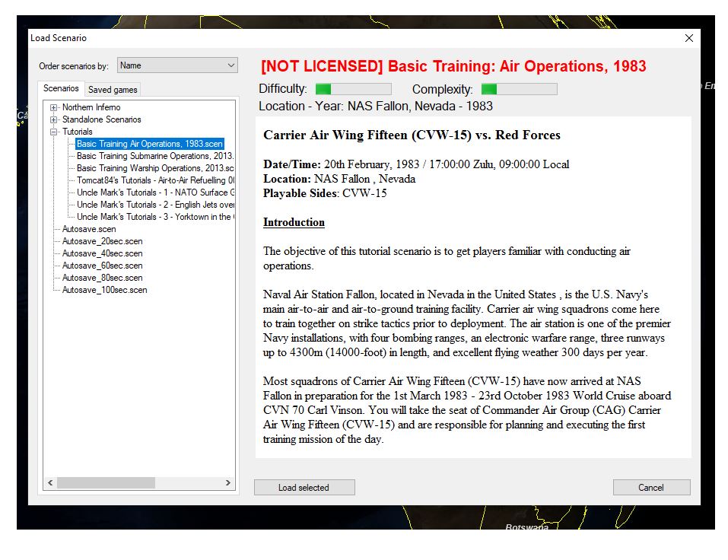The width and height of the screenshot is (728, 560).
Task: Select Uncle Mark's Tutorials 1 NATO Surface scenario
Action: pos(155,192)
